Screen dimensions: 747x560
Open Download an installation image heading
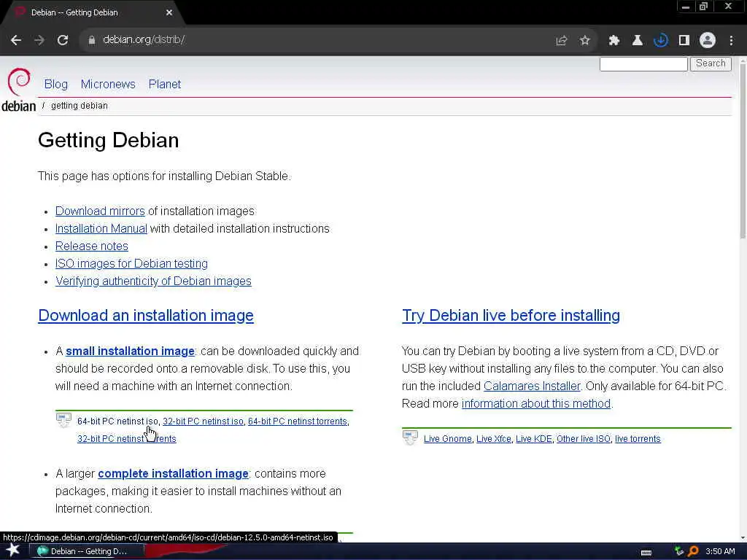(x=146, y=315)
